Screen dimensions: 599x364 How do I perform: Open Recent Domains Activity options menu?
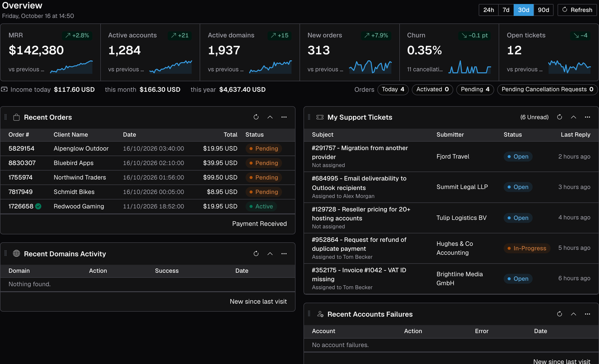coord(284,254)
